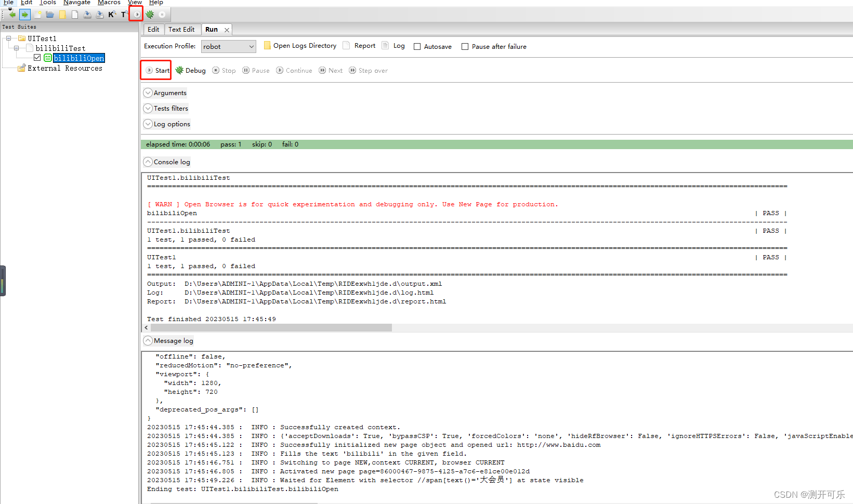853x504 pixels.
Task: Open the test search T icon
Action: (124, 15)
